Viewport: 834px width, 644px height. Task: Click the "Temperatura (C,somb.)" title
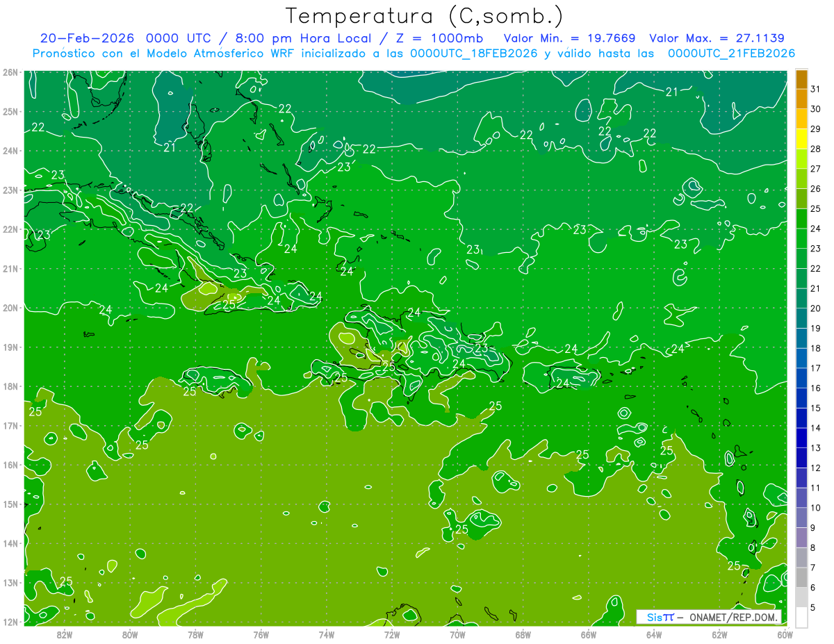pyautogui.click(x=425, y=16)
